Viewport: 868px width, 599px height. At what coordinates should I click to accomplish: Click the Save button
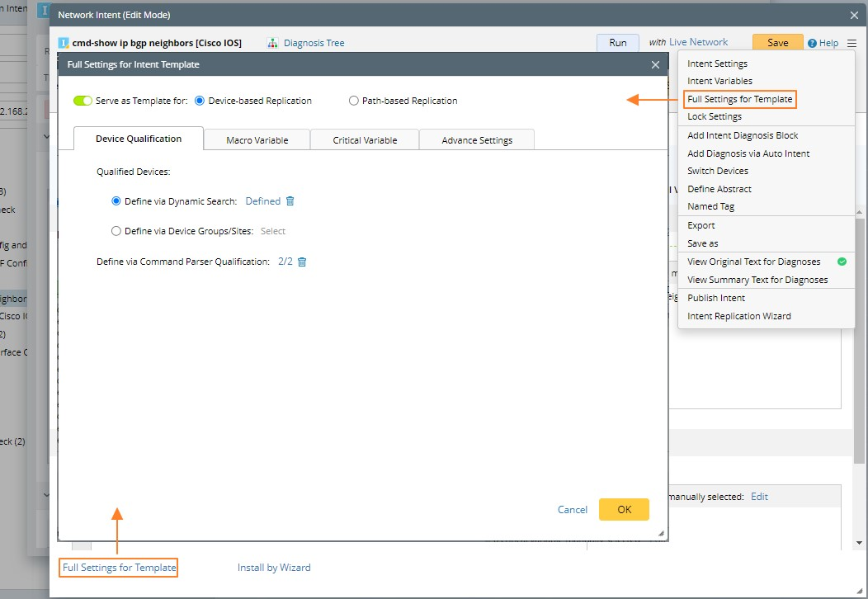click(x=778, y=43)
